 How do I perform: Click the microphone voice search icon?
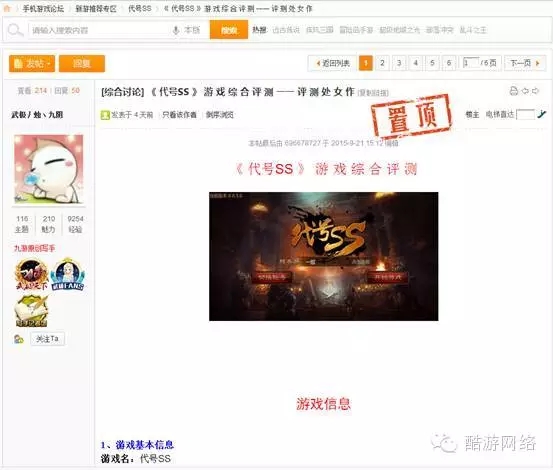click(x=176, y=30)
